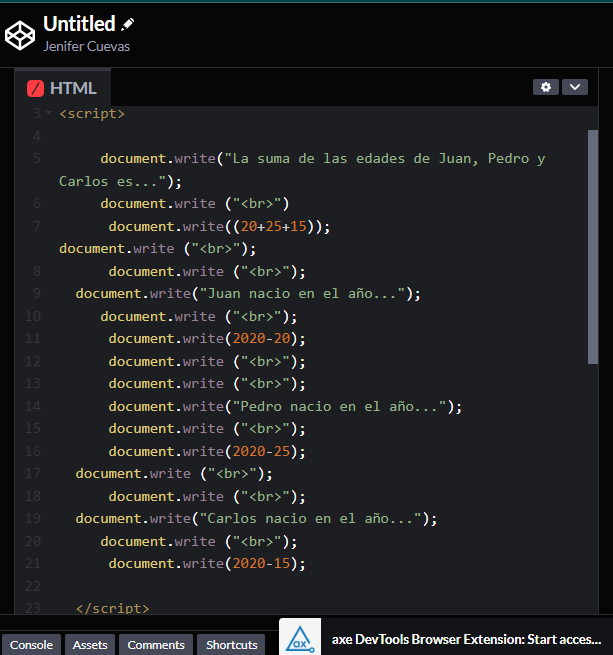The height and width of the screenshot is (655, 613).
Task: Place cursor on "Juan nacio en el año..." line
Action: [248, 294]
